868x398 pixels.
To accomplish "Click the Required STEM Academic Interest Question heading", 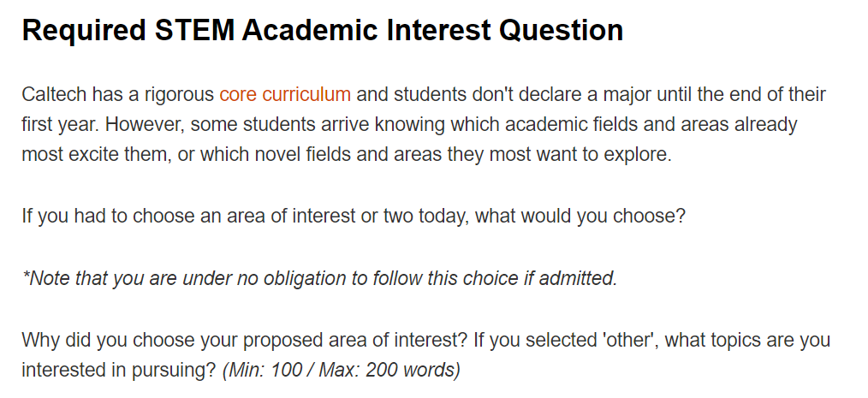I will [322, 31].
